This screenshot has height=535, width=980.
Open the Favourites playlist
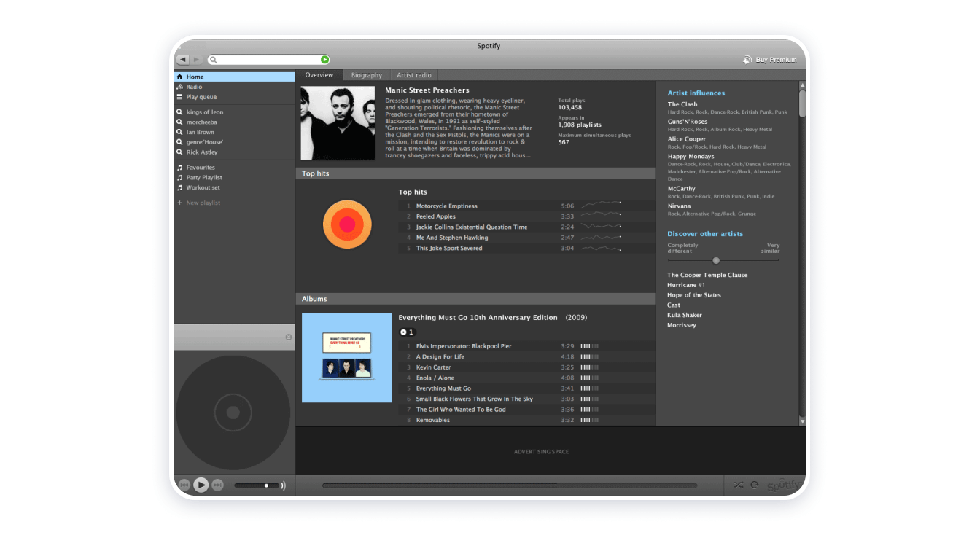pos(234,168)
